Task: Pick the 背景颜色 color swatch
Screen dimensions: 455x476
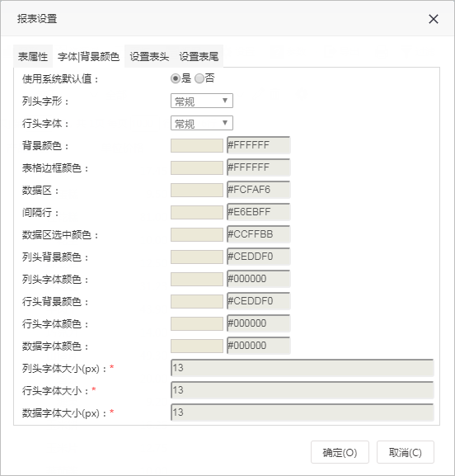Action: pyautogui.click(x=197, y=145)
